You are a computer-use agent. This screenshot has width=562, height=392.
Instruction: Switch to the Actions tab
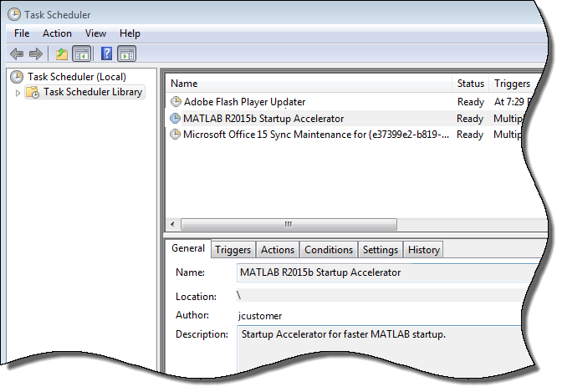(278, 250)
